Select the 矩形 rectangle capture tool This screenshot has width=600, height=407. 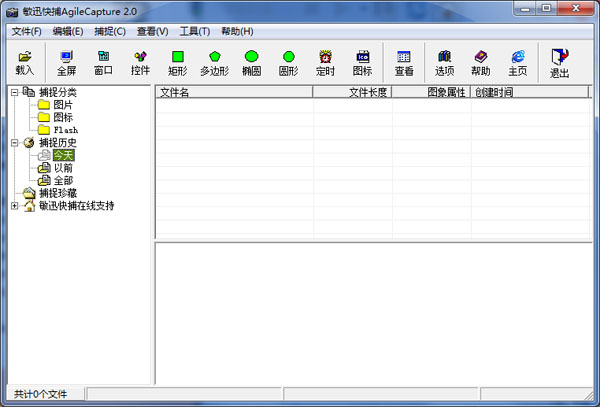point(178,63)
